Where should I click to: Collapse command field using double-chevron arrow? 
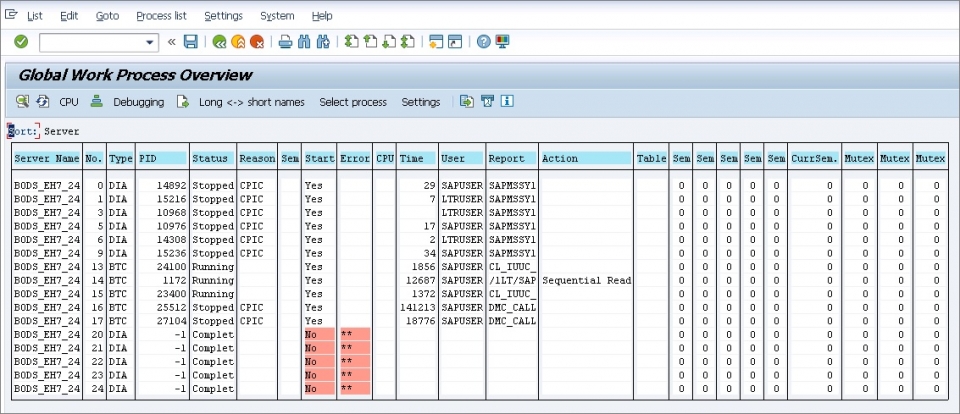[x=171, y=42]
